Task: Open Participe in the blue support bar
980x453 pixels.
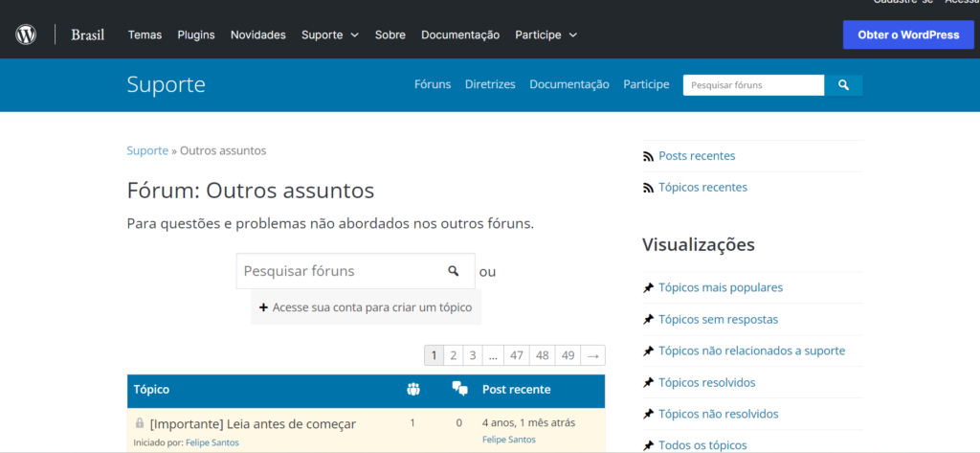Action: pos(646,84)
